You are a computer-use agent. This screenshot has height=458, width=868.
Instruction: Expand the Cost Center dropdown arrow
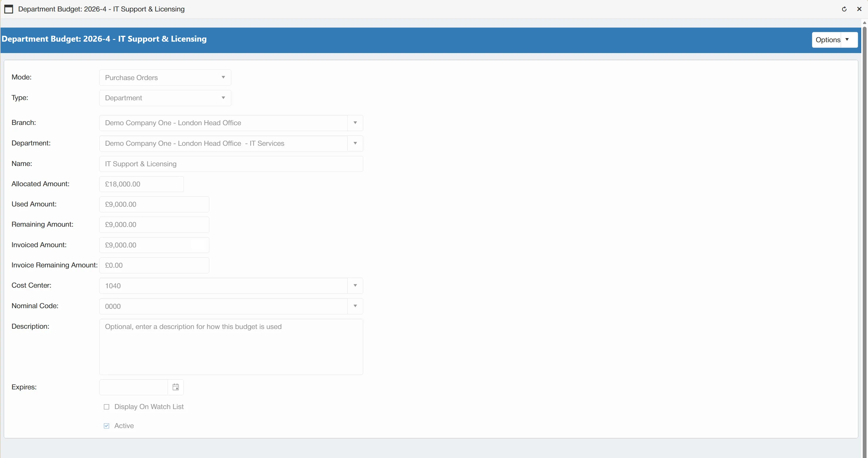click(355, 286)
